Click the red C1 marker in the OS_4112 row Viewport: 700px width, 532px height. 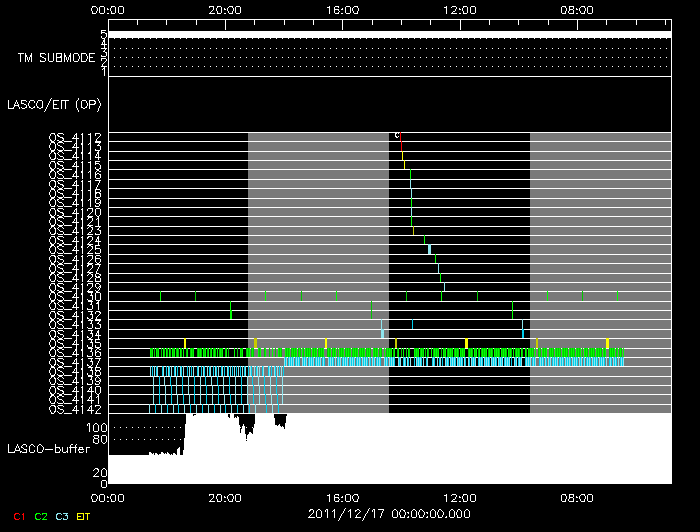pos(401,137)
